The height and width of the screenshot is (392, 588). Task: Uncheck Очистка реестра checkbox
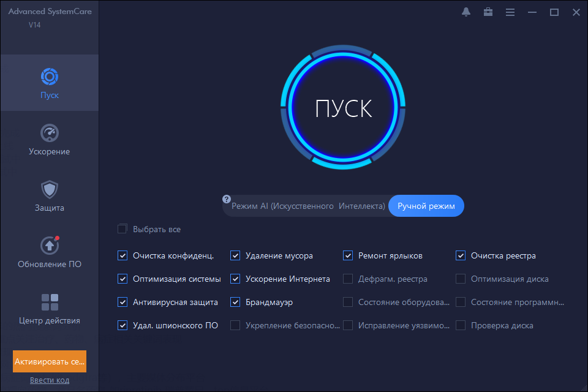[461, 255]
